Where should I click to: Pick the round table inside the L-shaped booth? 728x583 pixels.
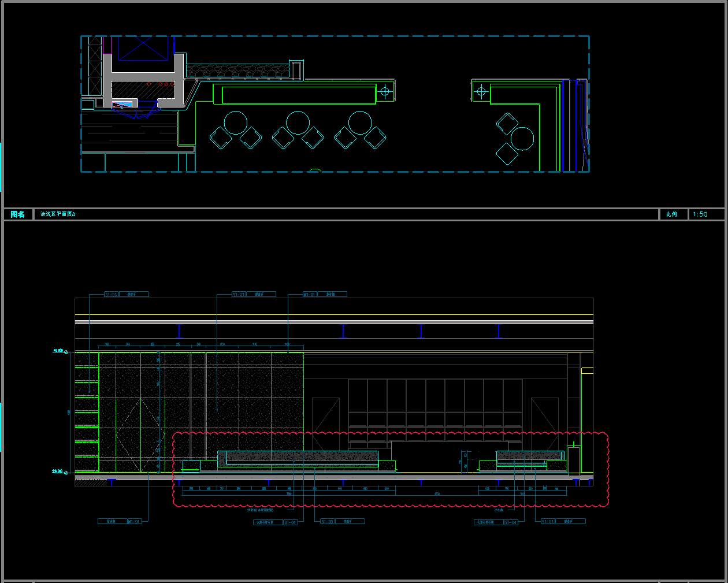(522, 139)
